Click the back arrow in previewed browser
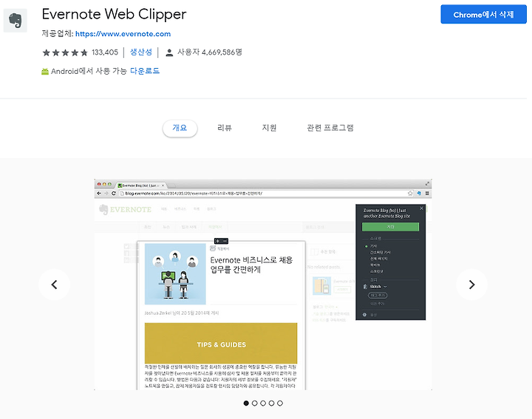Screen dimensions: 532x419 (99, 194)
